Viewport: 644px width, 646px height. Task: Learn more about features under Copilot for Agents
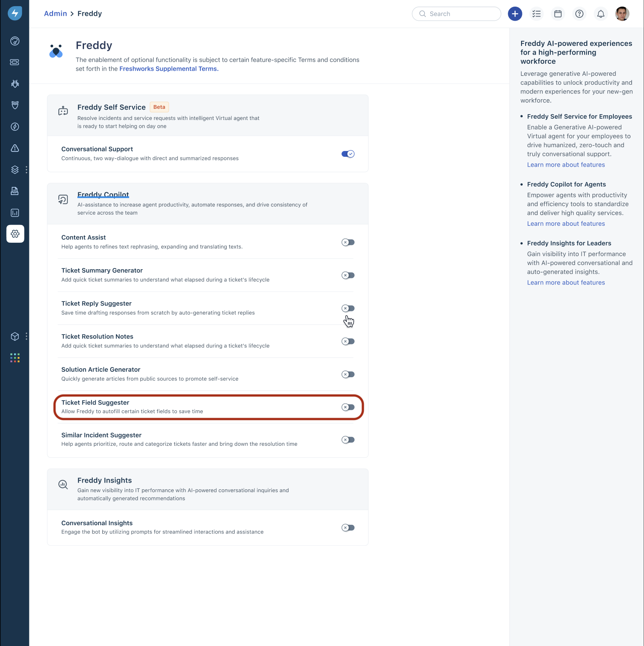[566, 224]
